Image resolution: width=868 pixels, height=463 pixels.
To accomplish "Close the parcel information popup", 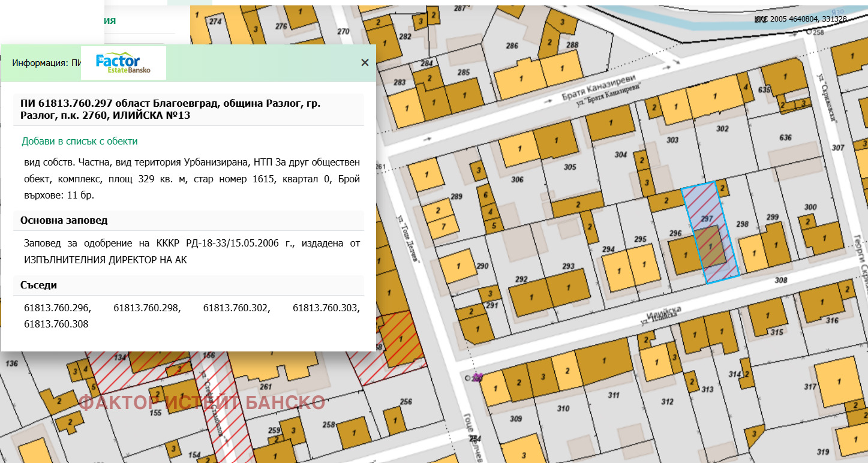I will (x=365, y=62).
